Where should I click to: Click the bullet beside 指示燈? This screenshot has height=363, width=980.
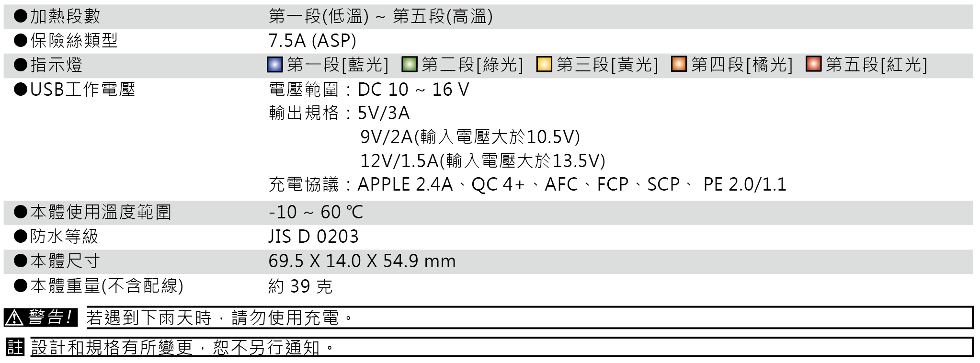coord(20,65)
